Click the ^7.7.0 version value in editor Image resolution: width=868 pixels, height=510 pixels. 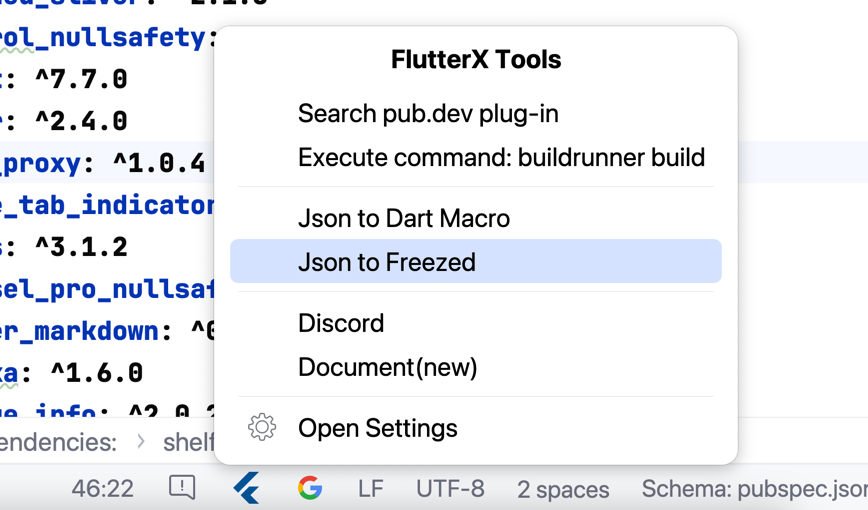[81, 79]
